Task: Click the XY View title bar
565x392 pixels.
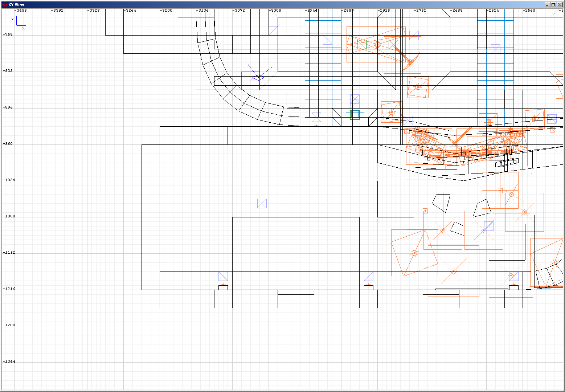Action: click(x=254, y=5)
